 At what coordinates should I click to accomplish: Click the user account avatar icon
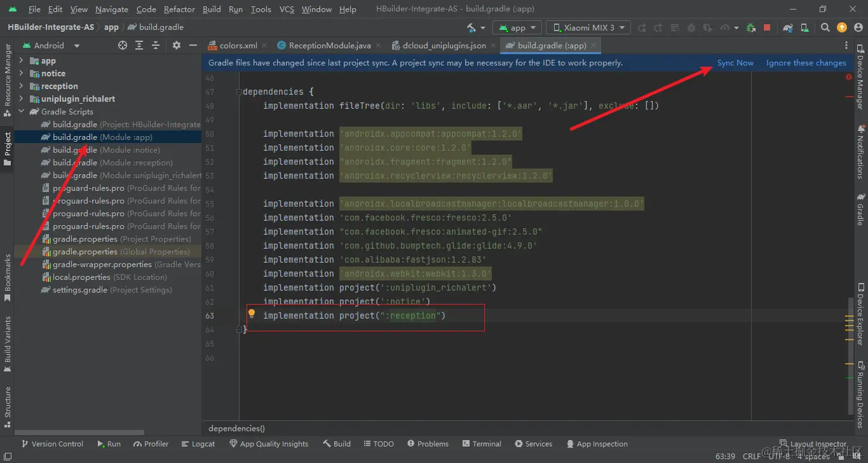(858, 27)
